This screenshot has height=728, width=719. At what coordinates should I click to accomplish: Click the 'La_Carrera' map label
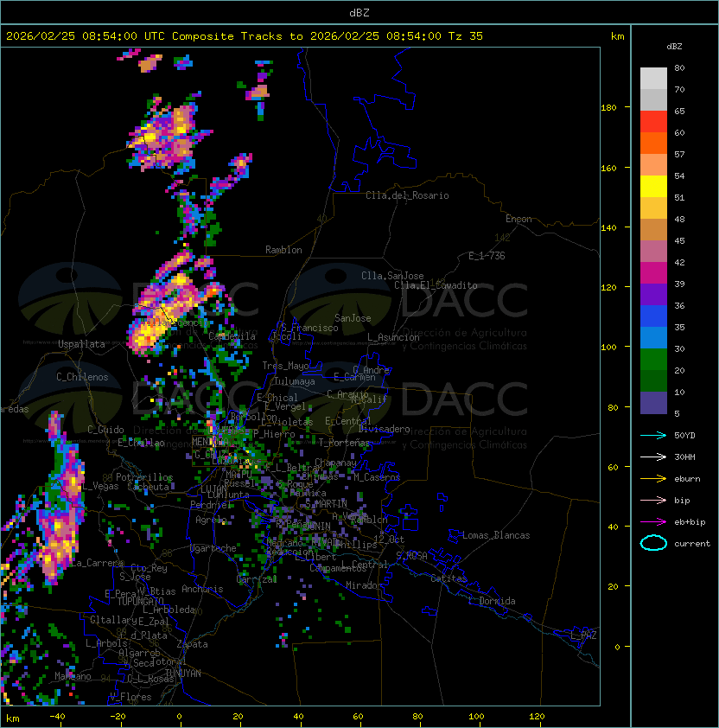pyautogui.click(x=98, y=563)
